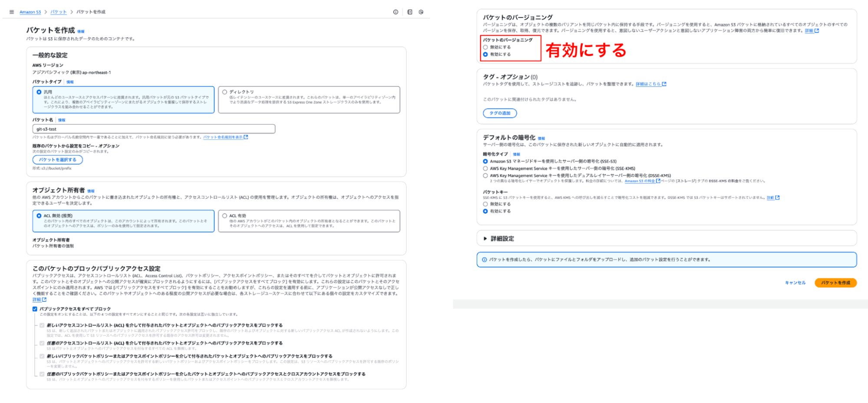
Task: Open external link icon beside バケット命名規則を表示
Action: [246, 137]
